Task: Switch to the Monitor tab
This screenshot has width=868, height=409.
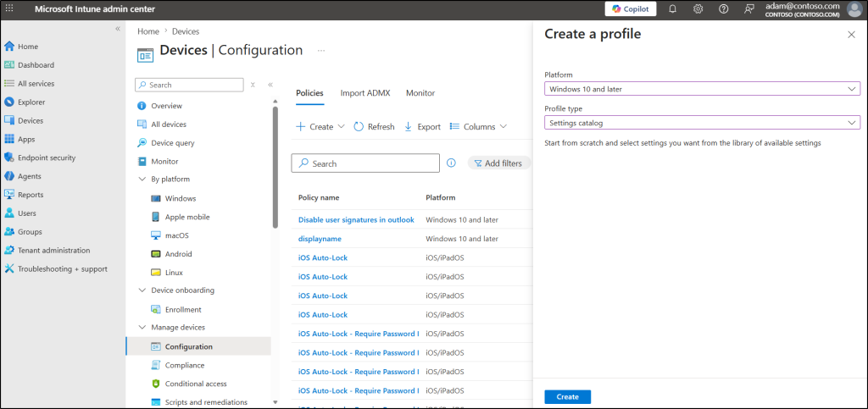Action: (x=420, y=93)
